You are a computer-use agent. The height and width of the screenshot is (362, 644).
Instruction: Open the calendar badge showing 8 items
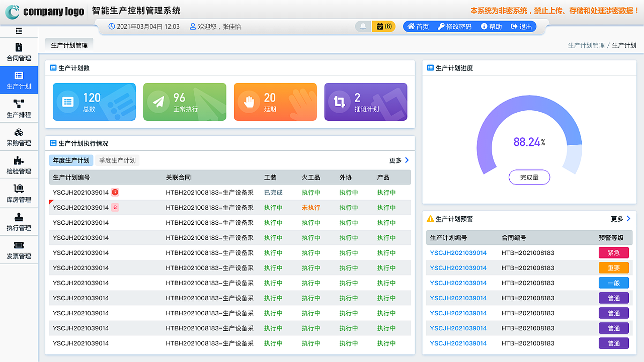click(384, 26)
